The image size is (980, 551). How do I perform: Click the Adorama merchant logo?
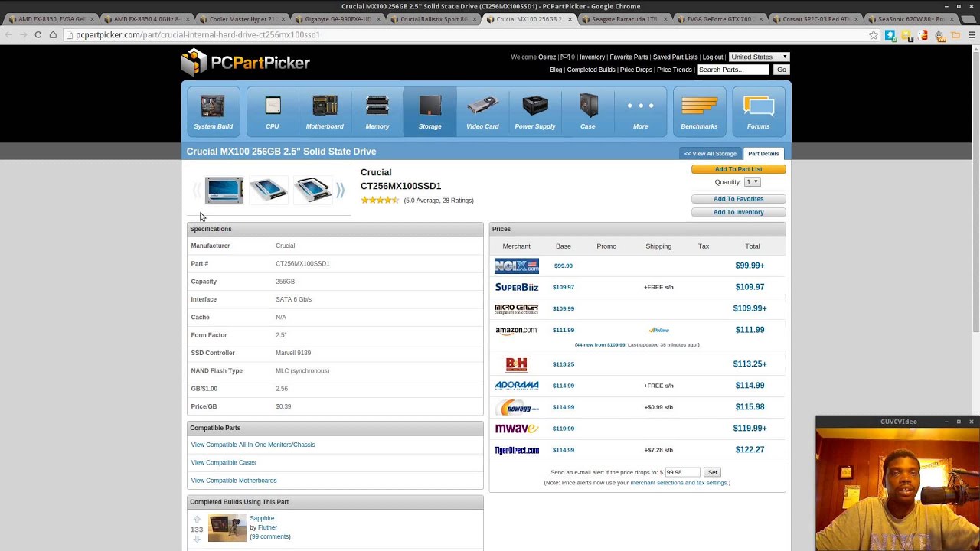coord(517,386)
